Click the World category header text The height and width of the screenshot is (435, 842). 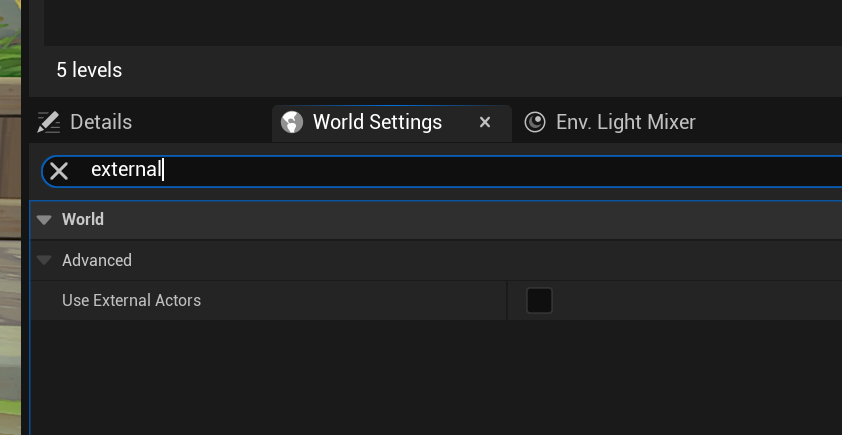pyautogui.click(x=83, y=219)
